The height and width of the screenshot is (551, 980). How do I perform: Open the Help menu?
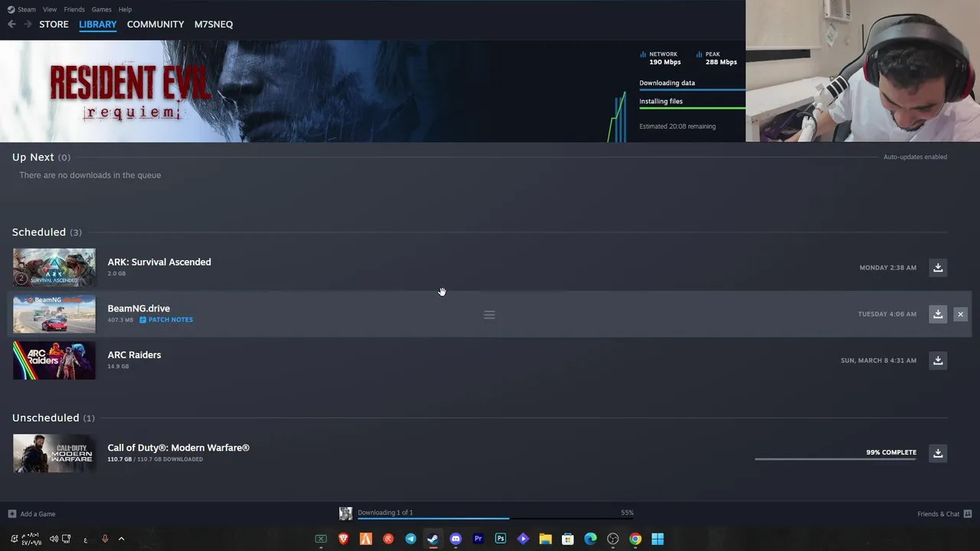[125, 9]
